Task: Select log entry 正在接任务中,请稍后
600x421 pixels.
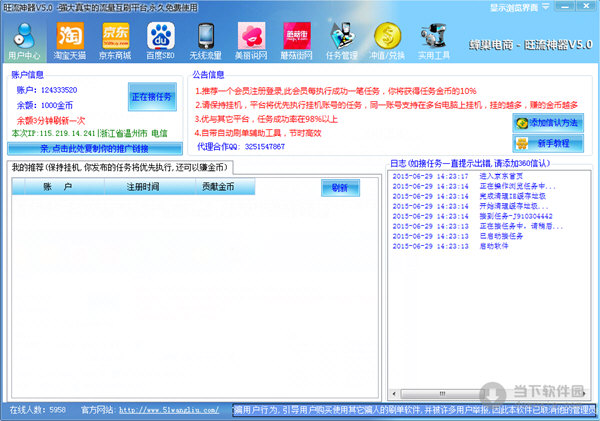Action: coord(478,226)
